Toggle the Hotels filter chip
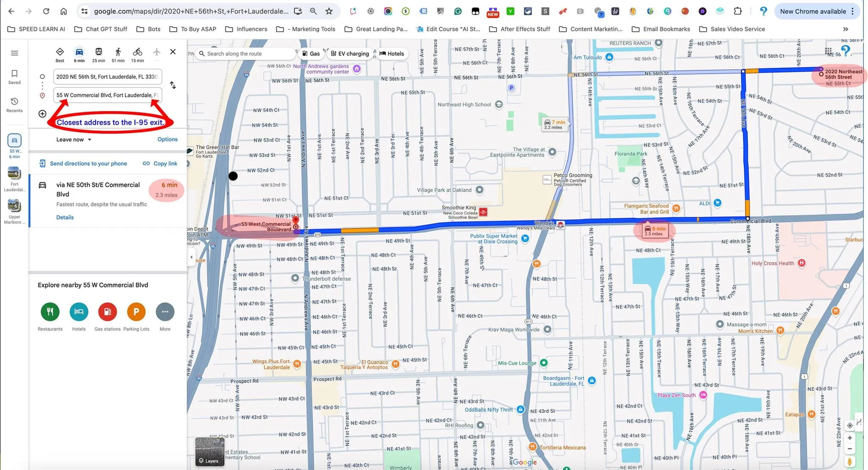Viewport: 868px width, 470px height. 392,54
